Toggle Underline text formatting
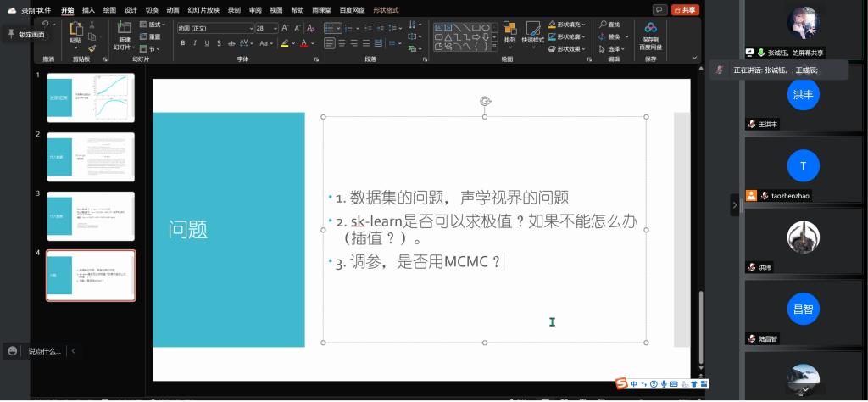The height and width of the screenshot is (402, 868). (206, 42)
